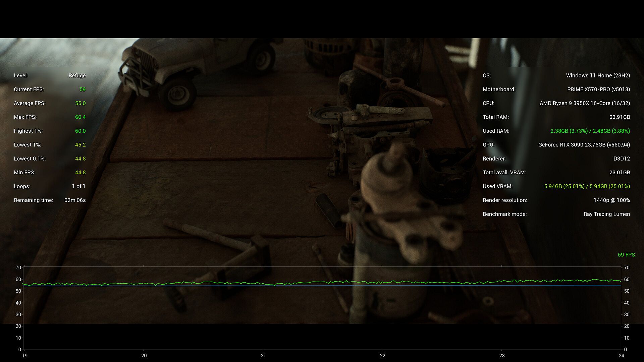This screenshot has height=362, width=644.
Task: Click timeline marker 23 on graph axis
Action: pyautogui.click(x=502, y=356)
